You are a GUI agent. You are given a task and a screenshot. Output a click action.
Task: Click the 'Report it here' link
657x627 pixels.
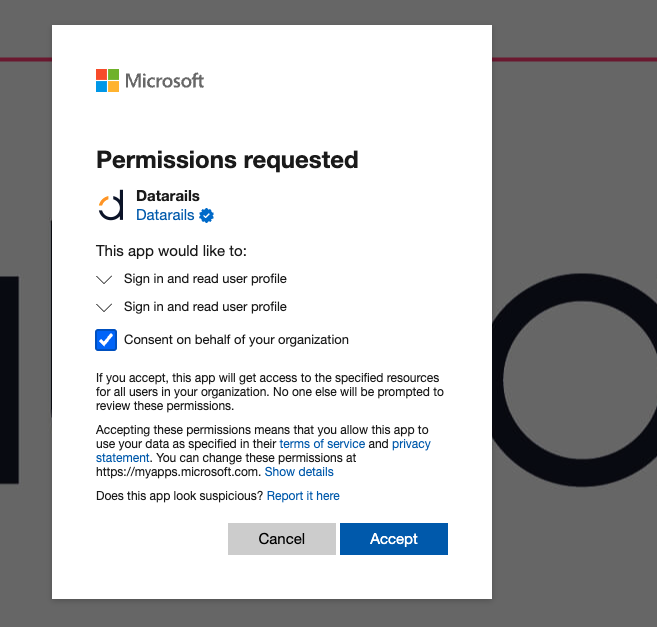coord(303,496)
